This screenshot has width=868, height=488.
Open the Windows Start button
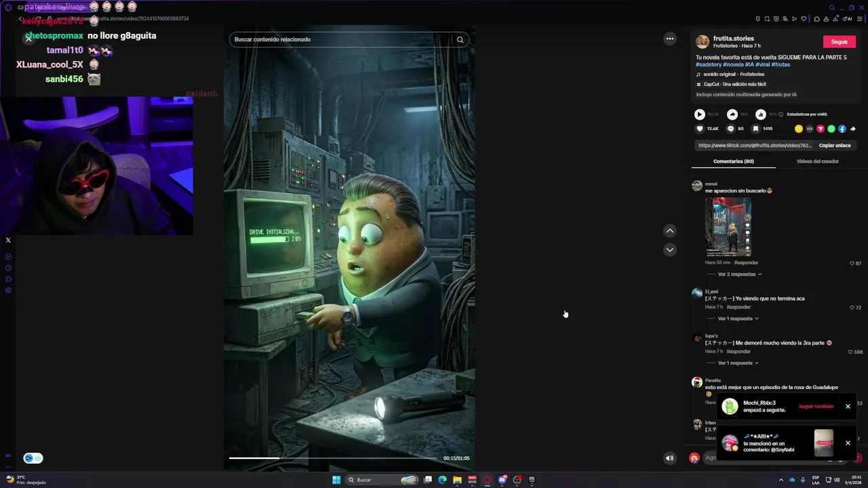[336, 480]
